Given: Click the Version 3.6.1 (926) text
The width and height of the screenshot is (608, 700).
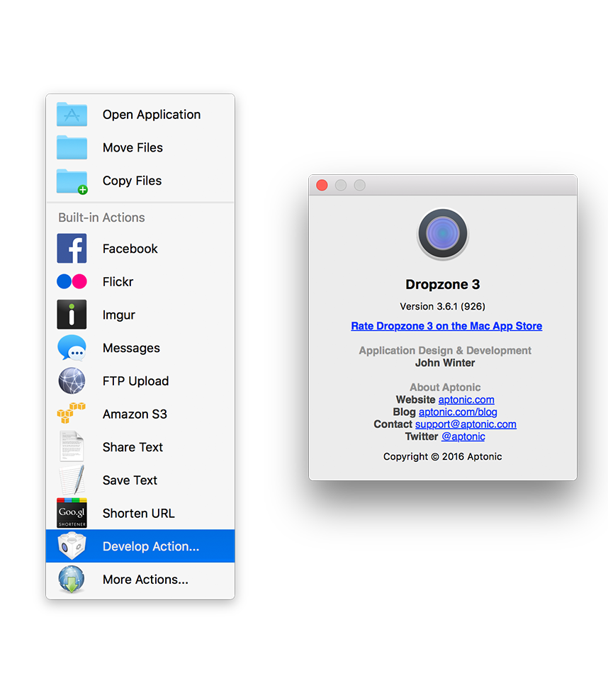Looking at the screenshot, I should click(442, 306).
